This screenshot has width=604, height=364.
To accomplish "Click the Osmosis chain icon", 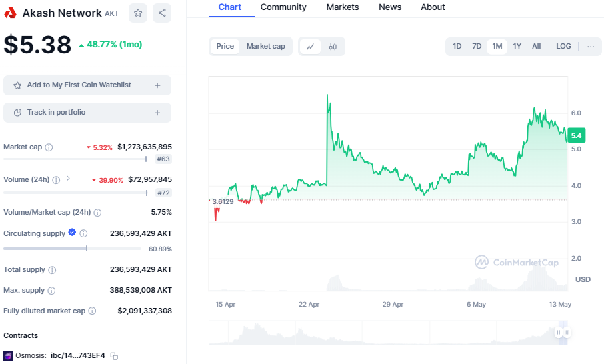I will 8,356.
